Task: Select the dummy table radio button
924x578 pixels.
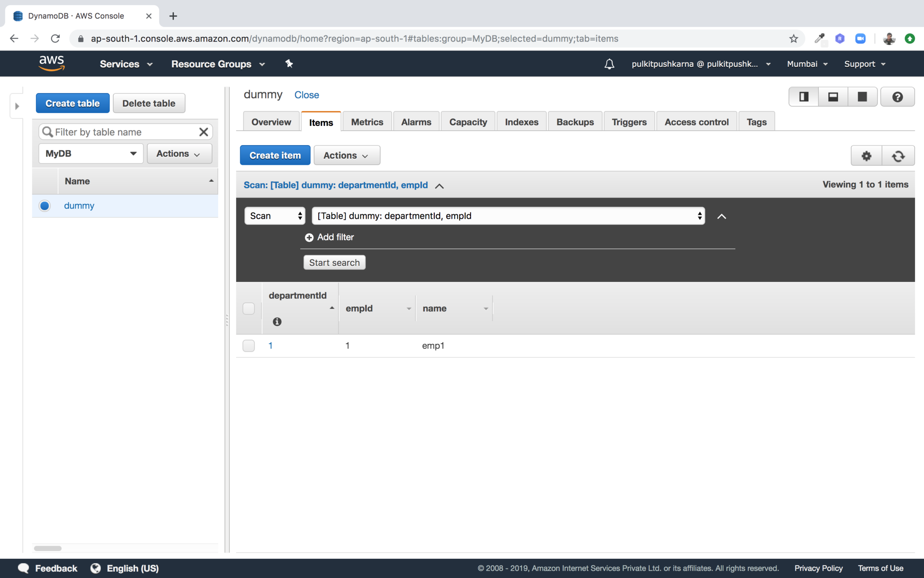Action: [x=45, y=206]
